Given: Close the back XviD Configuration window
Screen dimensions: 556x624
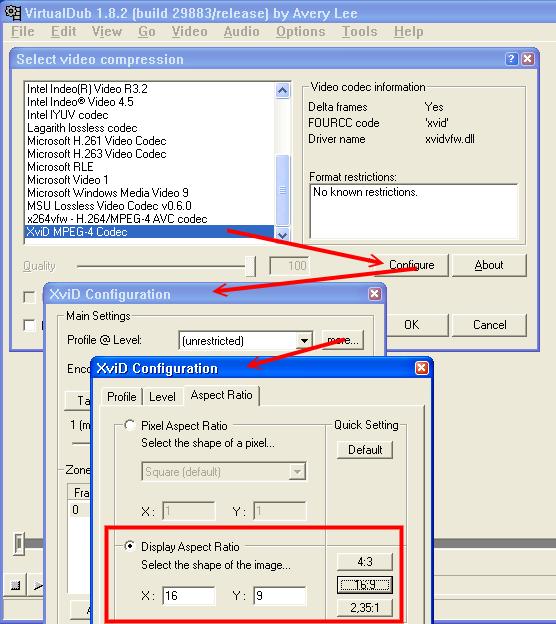Looking at the screenshot, I should [375, 294].
